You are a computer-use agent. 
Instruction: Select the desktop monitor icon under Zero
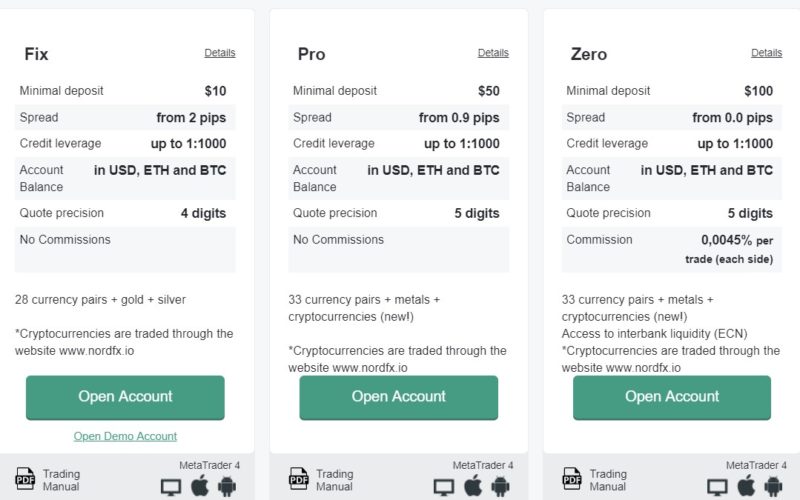coord(717,487)
